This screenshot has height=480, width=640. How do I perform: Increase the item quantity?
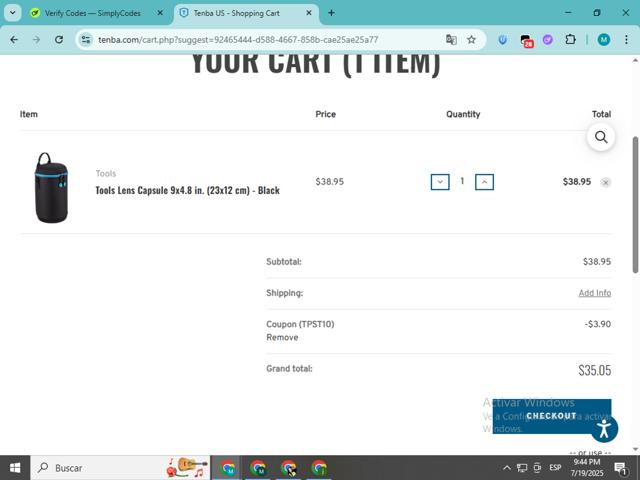[484, 182]
